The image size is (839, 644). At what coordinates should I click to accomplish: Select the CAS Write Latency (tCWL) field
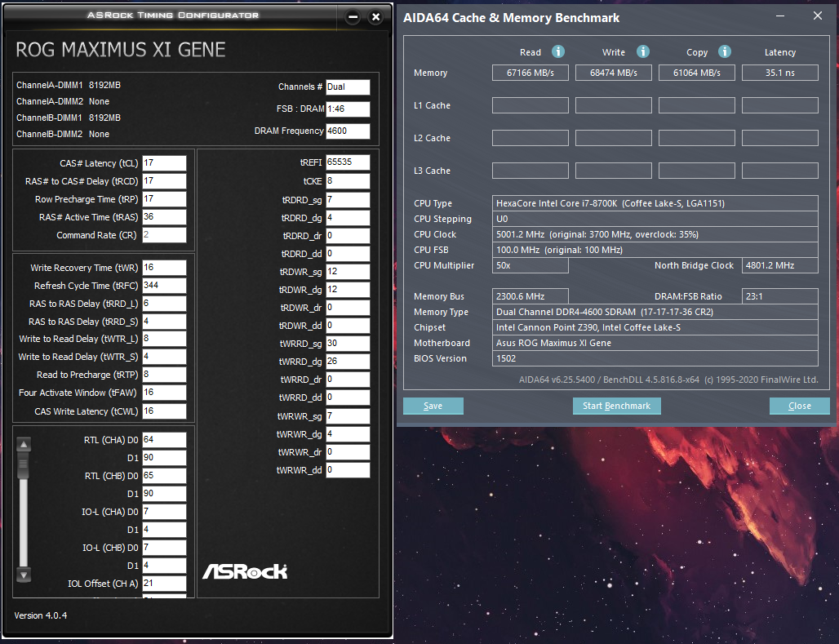pos(164,411)
